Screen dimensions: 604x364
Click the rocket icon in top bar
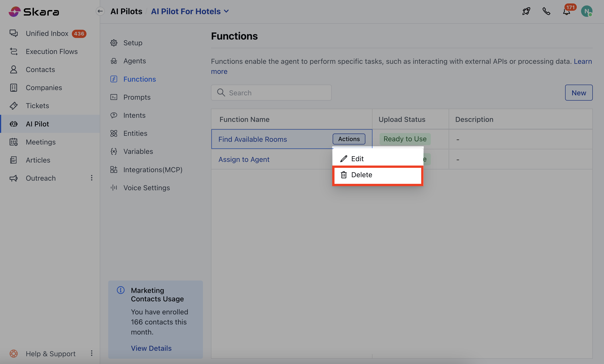pyautogui.click(x=526, y=11)
